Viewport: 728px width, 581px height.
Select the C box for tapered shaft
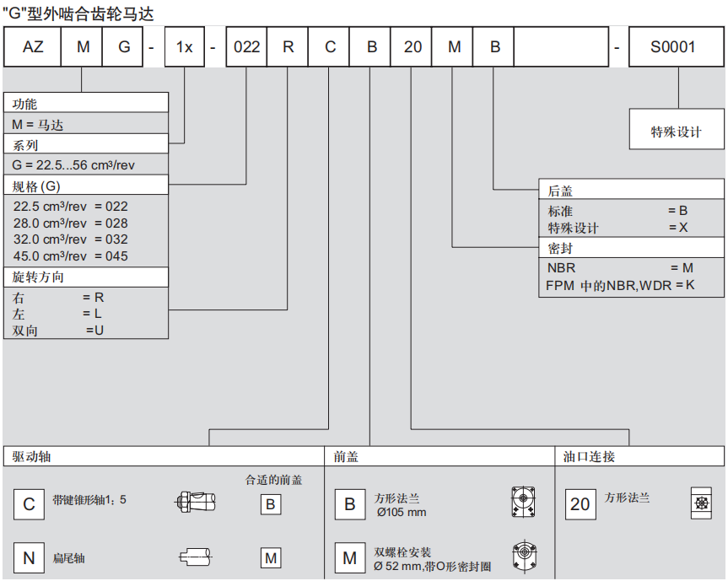[x=29, y=504]
